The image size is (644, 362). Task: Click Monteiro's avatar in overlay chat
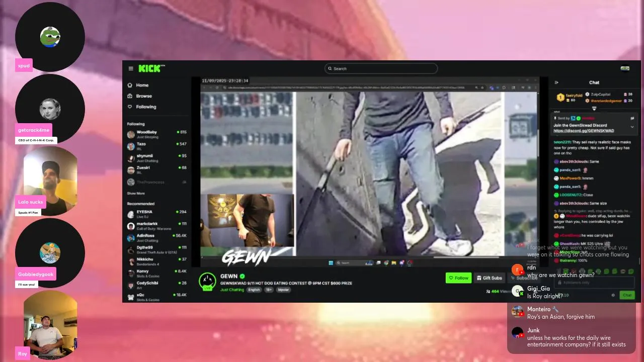[x=518, y=311]
